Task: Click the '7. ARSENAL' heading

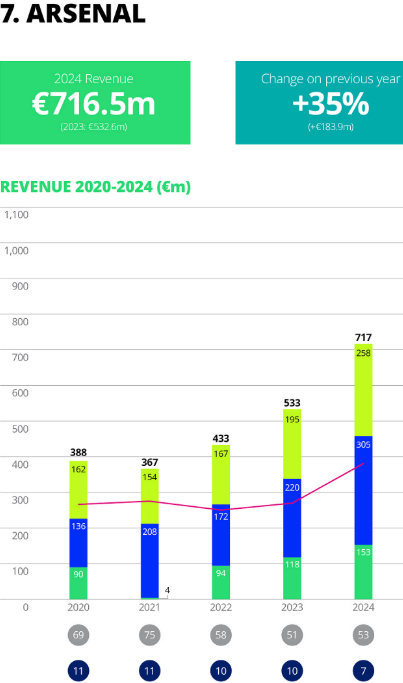Action: (x=72, y=14)
